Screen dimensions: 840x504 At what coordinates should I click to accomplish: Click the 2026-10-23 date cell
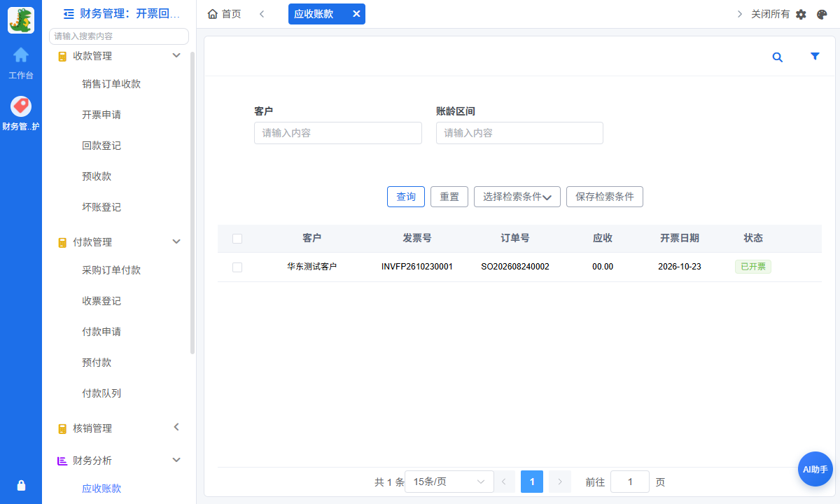(x=680, y=267)
